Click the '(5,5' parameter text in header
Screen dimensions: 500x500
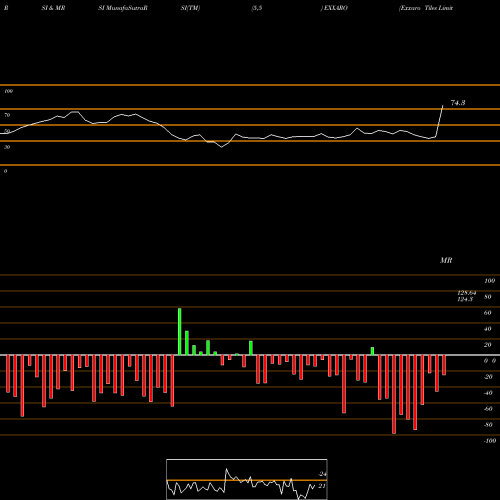click(x=257, y=8)
